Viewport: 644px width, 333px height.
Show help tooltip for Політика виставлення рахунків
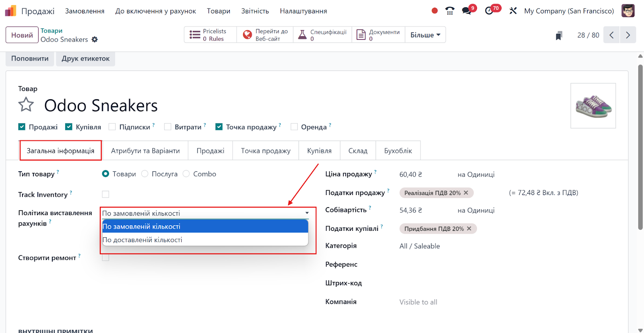50,221
